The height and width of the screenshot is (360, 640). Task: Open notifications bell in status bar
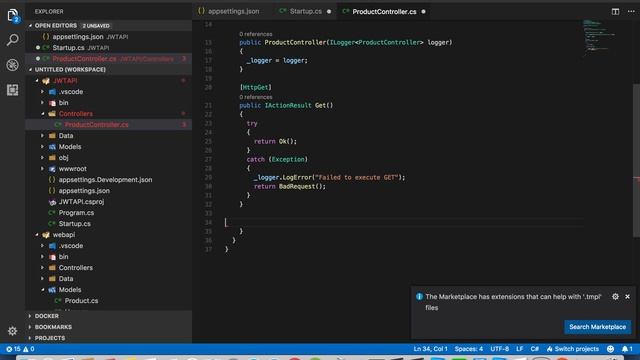pos(627,349)
